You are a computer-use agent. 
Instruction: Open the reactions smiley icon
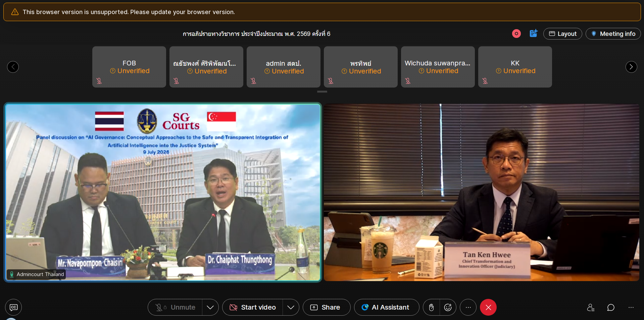(x=448, y=307)
